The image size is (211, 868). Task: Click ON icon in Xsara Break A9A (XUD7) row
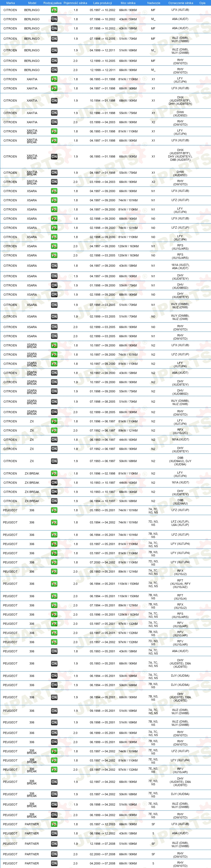(54, 373)
